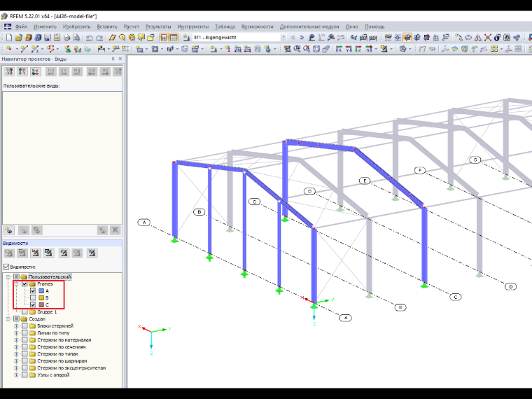Open the Вставить menu

coord(107,27)
